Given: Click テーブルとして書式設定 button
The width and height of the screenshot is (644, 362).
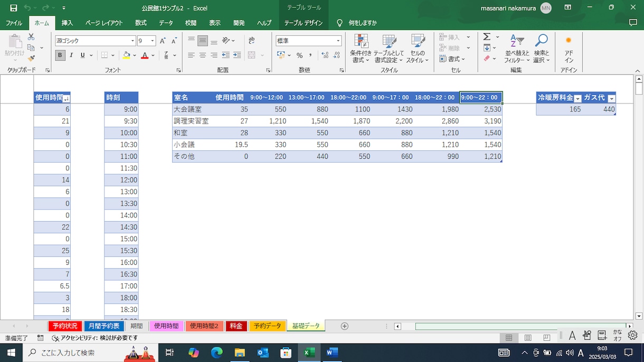Looking at the screenshot, I should click(389, 49).
